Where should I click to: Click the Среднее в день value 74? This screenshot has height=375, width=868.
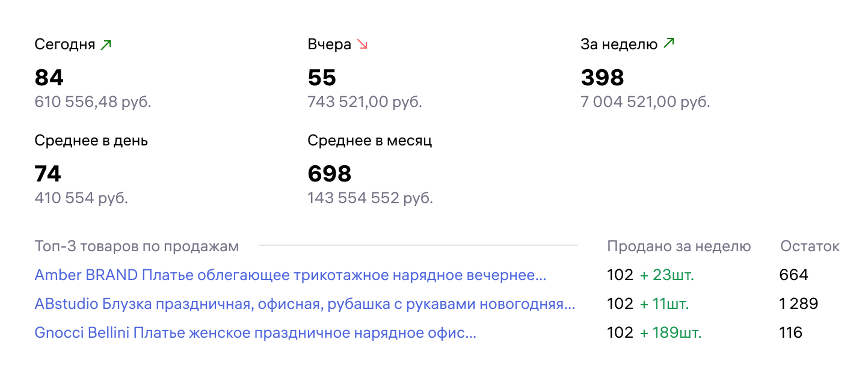(48, 174)
